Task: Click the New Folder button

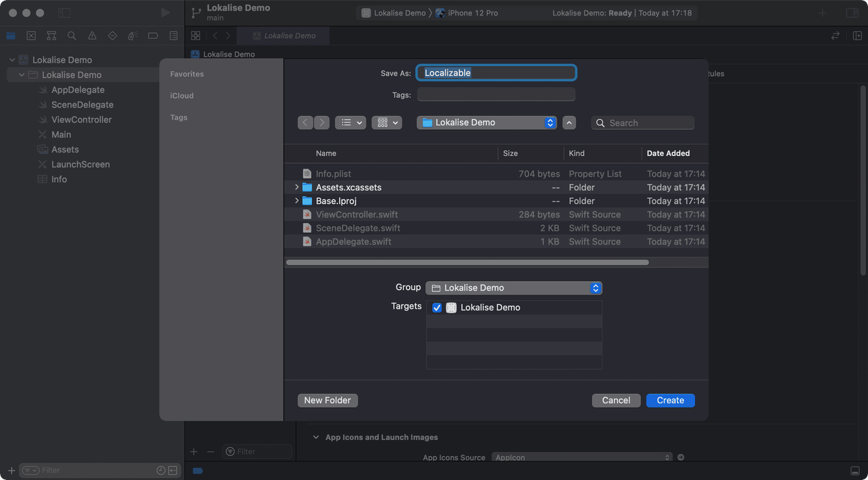Action: (328, 400)
